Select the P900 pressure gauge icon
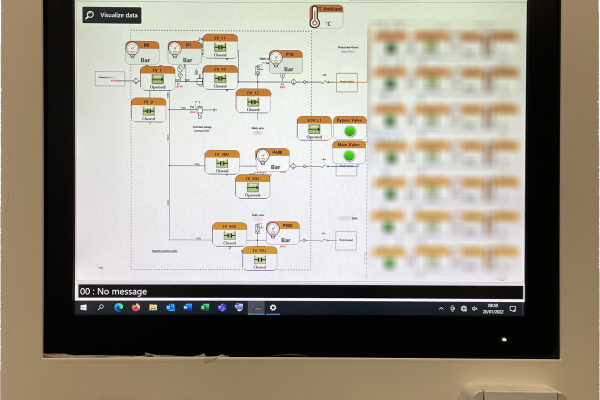 [273, 230]
